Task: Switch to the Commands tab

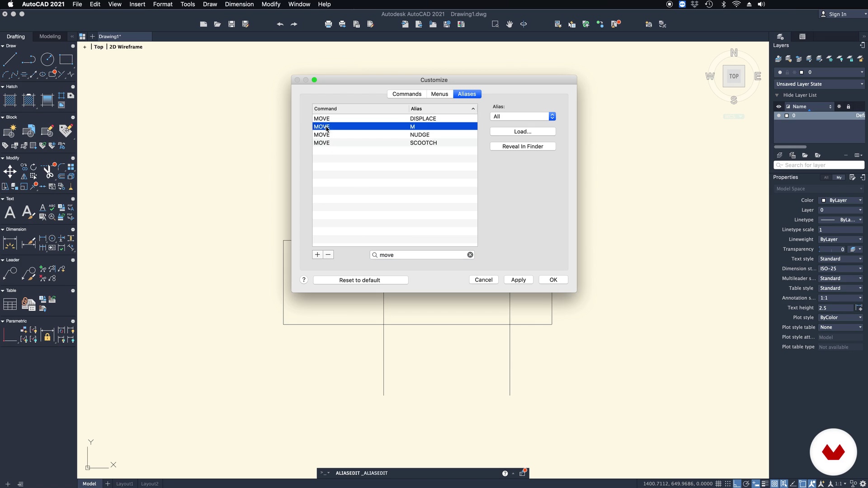Action: click(x=407, y=94)
